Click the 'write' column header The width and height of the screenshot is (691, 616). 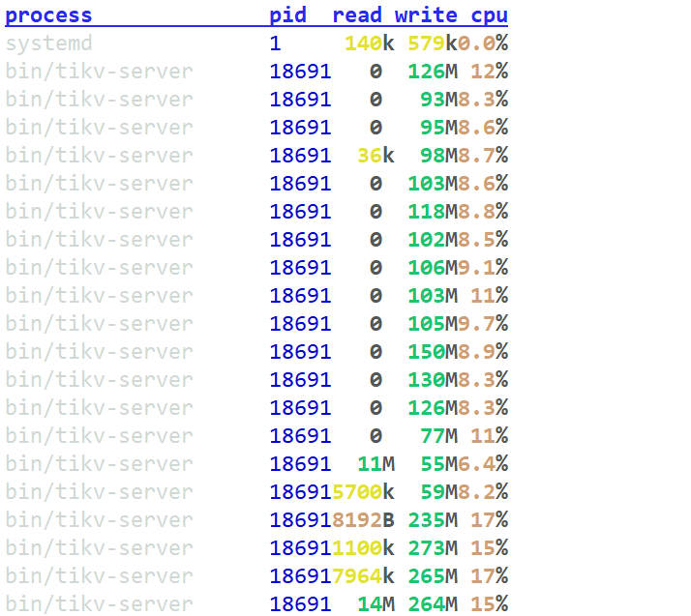(x=426, y=15)
